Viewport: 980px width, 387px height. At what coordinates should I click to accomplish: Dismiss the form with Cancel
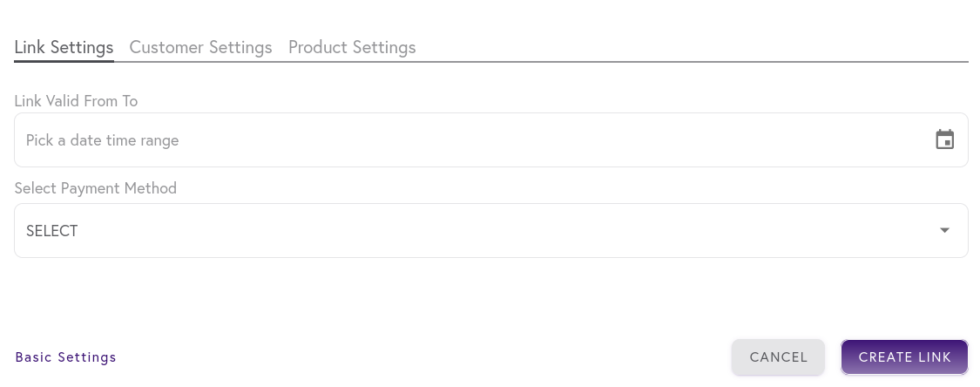[x=778, y=357]
